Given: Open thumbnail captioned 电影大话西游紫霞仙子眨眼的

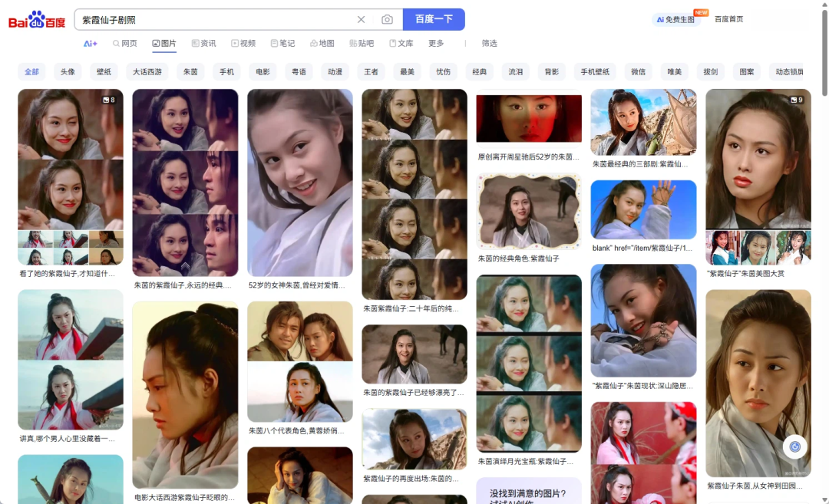Looking at the screenshot, I should coord(185,394).
